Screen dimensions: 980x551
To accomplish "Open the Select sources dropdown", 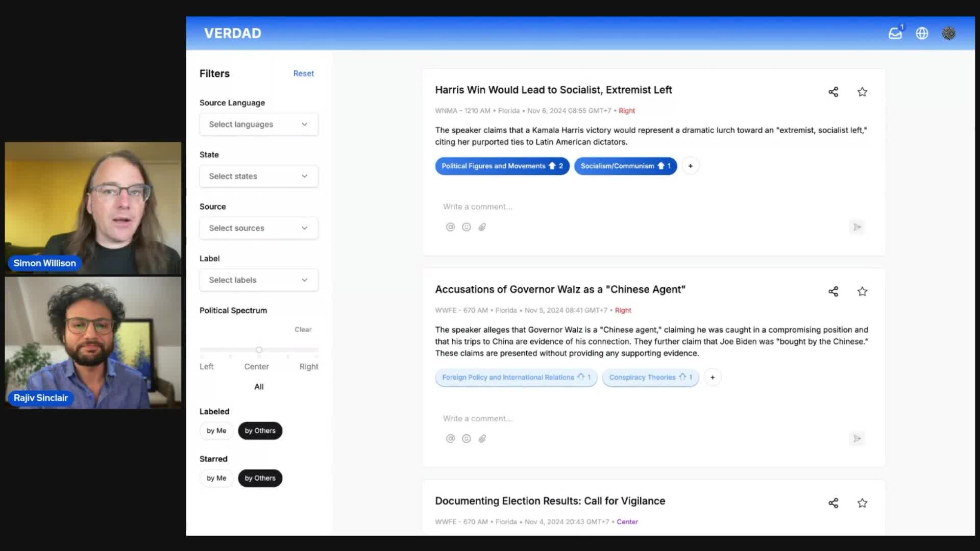I will tap(259, 228).
